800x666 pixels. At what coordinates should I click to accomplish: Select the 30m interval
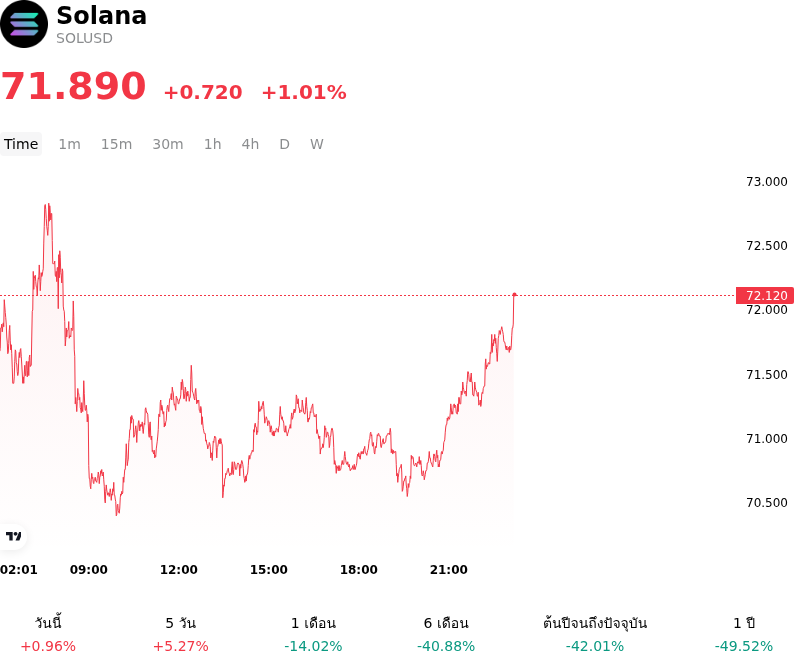point(168,144)
